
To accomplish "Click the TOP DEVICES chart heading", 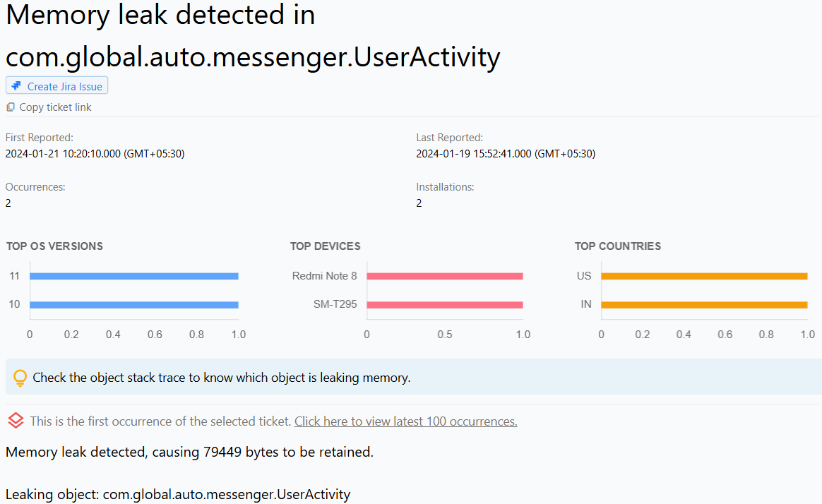I will click(325, 246).
